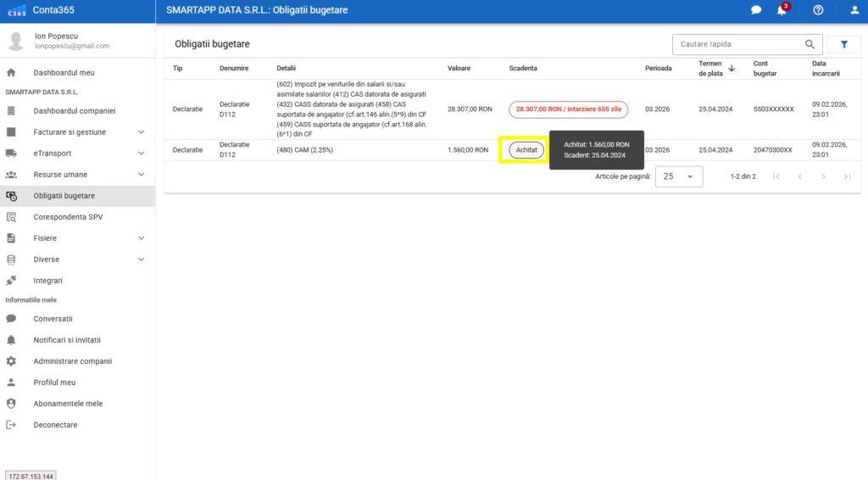Open the Articole pe pagina dropdown

tap(679, 176)
